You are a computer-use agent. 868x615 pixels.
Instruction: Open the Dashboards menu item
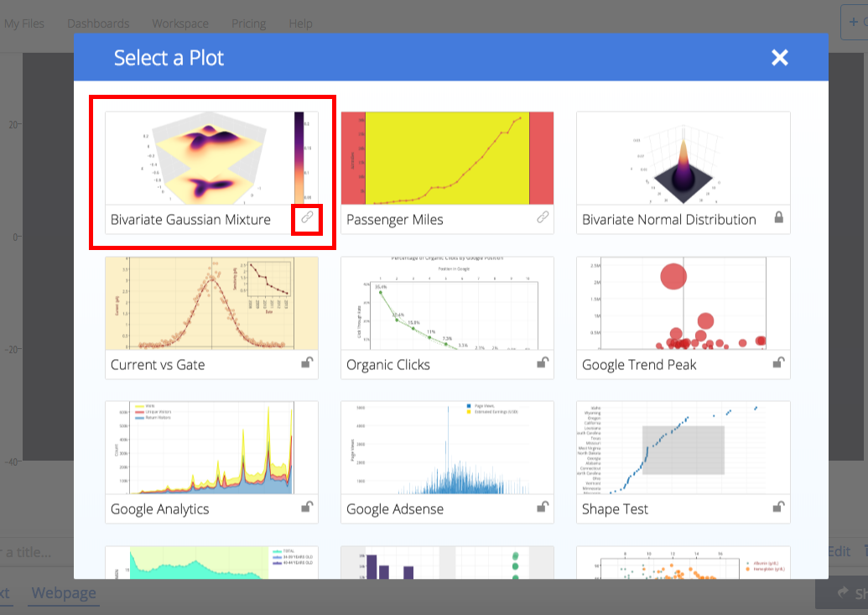(x=98, y=23)
